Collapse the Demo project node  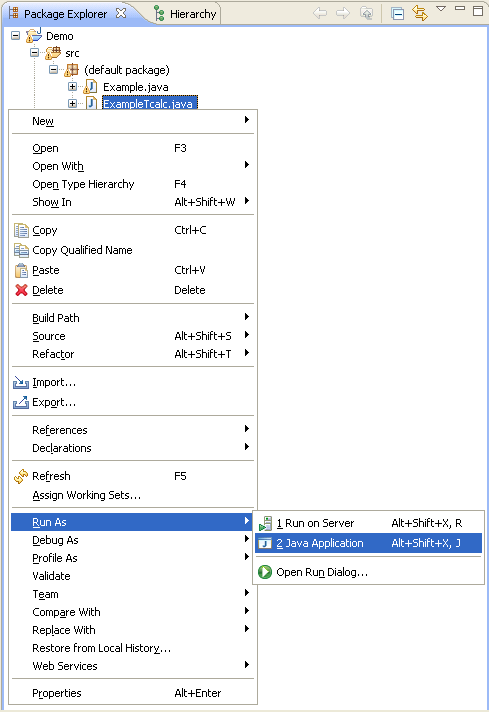point(15,35)
